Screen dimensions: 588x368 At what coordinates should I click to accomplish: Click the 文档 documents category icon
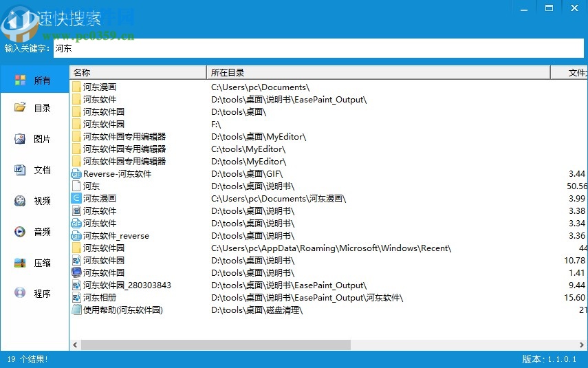20,170
